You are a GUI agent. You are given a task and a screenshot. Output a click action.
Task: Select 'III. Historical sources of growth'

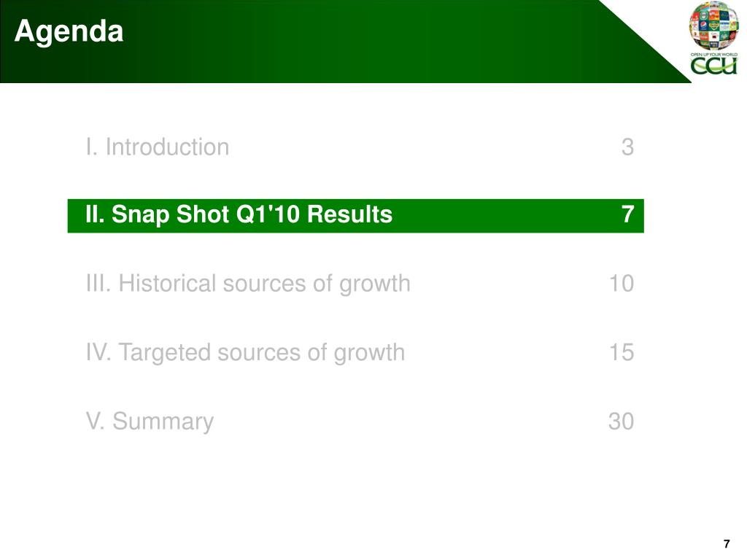[x=248, y=284]
